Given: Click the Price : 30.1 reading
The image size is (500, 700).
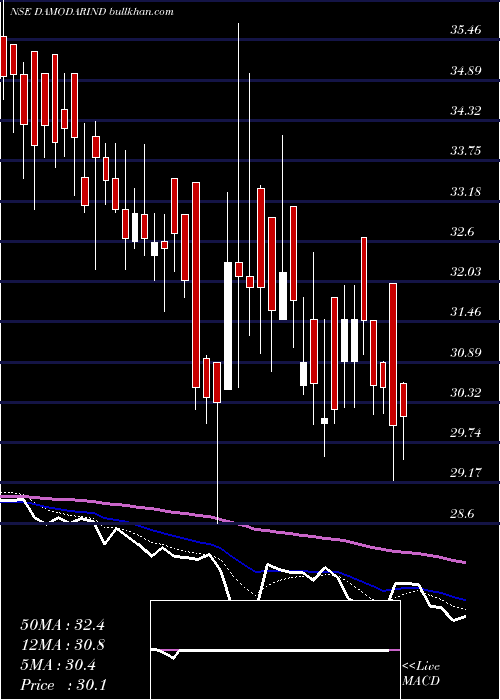Looking at the screenshot, I should [x=62, y=684].
